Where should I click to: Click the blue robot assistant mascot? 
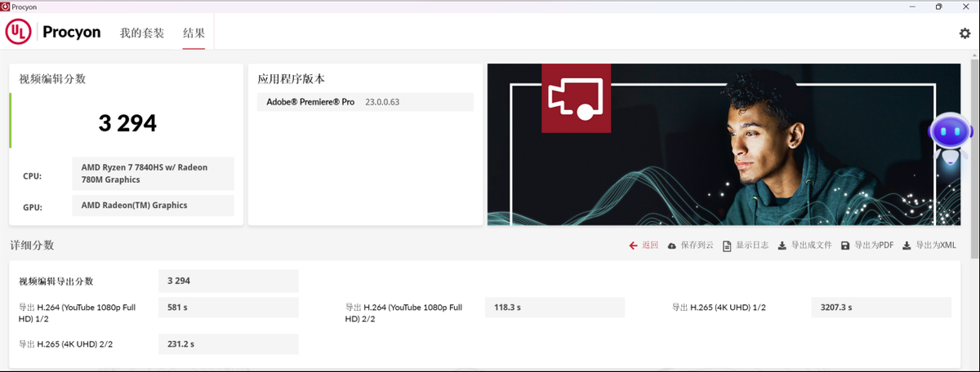tap(950, 139)
